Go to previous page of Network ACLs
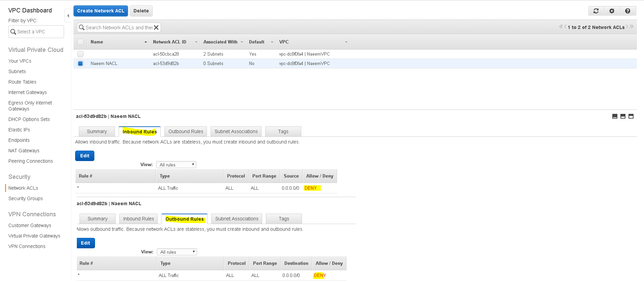The height and width of the screenshot is (282, 644). pyautogui.click(x=565, y=27)
